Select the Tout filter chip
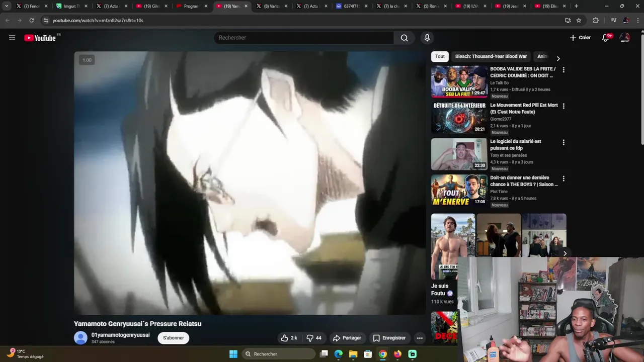The image size is (644, 362). (x=440, y=56)
